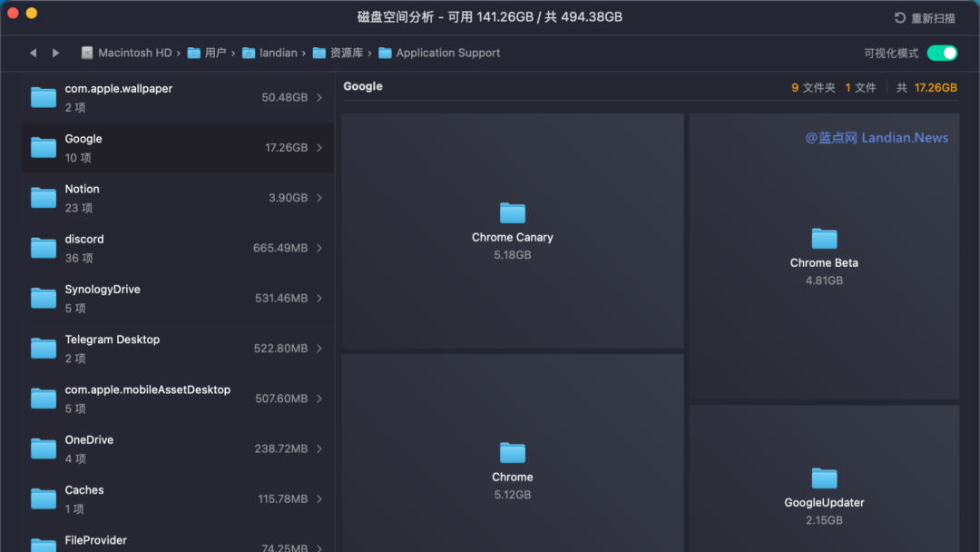Go to 资源库 in breadcrumb path
The width and height of the screenshot is (980, 552).
(x=347, y=54)
